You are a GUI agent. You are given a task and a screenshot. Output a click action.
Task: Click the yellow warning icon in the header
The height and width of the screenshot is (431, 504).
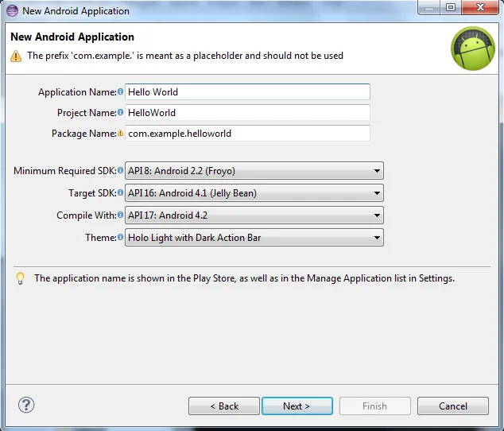pyautogui.click(x=16, y=56)
